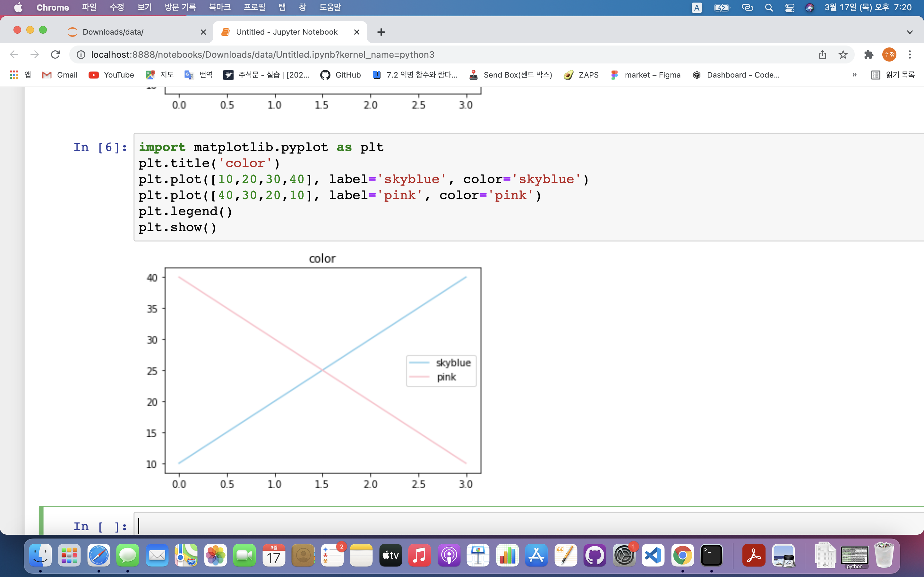Viewport: 924px width, 577px height.
Task: Click the share page icon in the address bar
Action: [x=822, y=54]
